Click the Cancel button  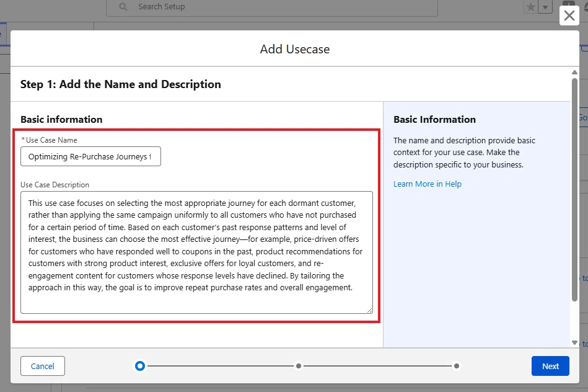(42, 366)
